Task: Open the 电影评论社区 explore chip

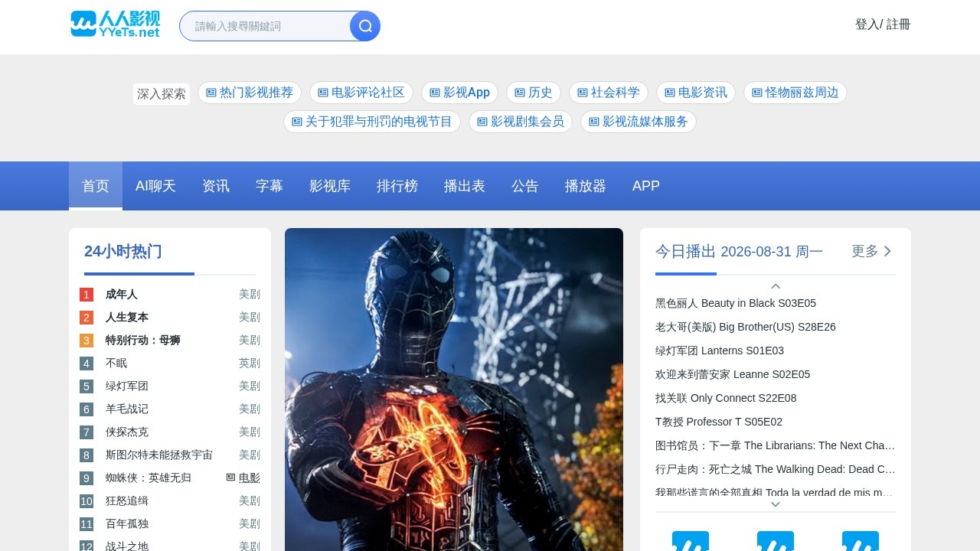Action: coord(361,93)
